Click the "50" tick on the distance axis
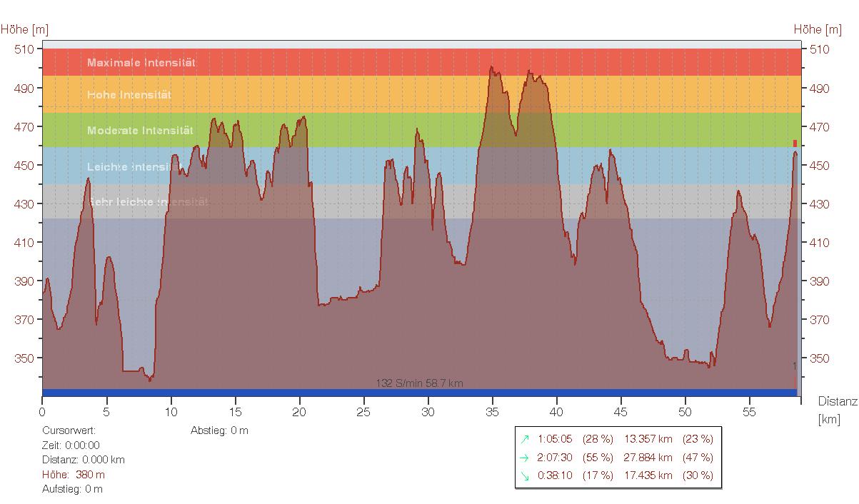859x504 pixels. click(x=685, y=412)
